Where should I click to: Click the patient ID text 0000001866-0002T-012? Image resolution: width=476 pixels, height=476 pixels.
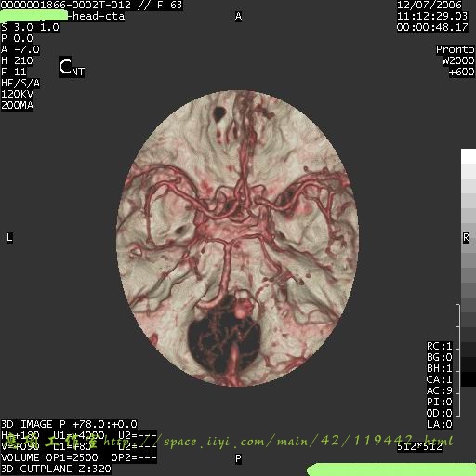[x=66, y=5]
